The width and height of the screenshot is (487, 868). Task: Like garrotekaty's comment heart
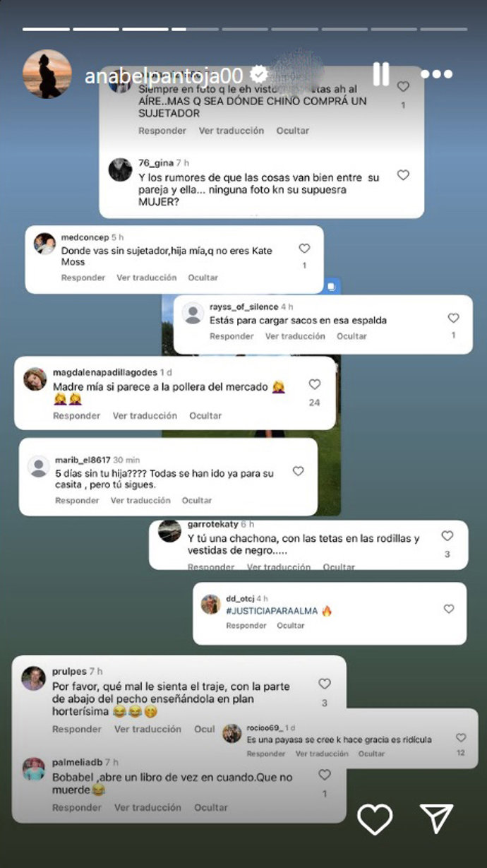pos(447,537)
